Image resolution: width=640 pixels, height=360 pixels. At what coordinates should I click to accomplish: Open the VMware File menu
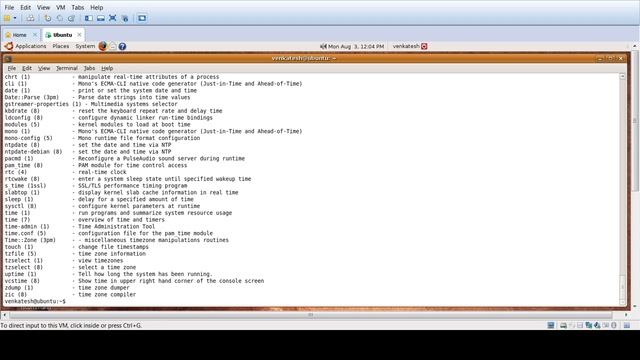[x=9, y=7]
